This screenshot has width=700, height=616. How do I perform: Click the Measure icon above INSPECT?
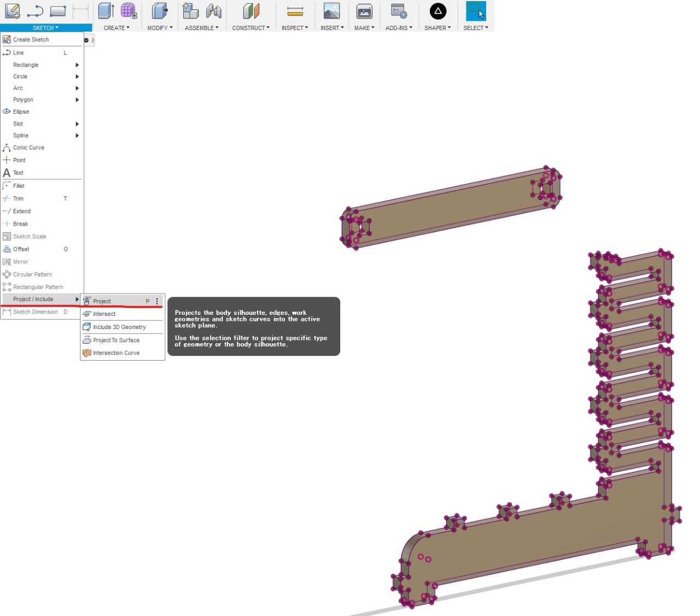point(295,11)
